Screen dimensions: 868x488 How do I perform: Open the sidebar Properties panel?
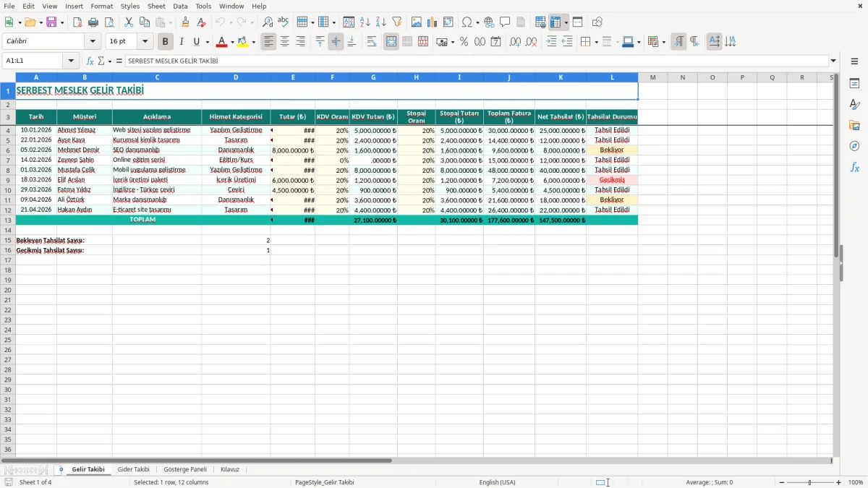coord(854,84)
